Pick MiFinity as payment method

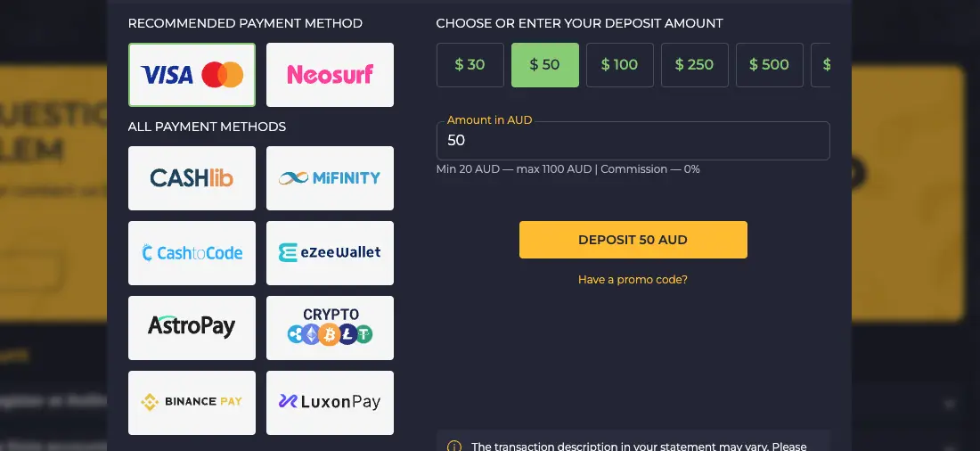pyautogui.click(x=330, y=178)
